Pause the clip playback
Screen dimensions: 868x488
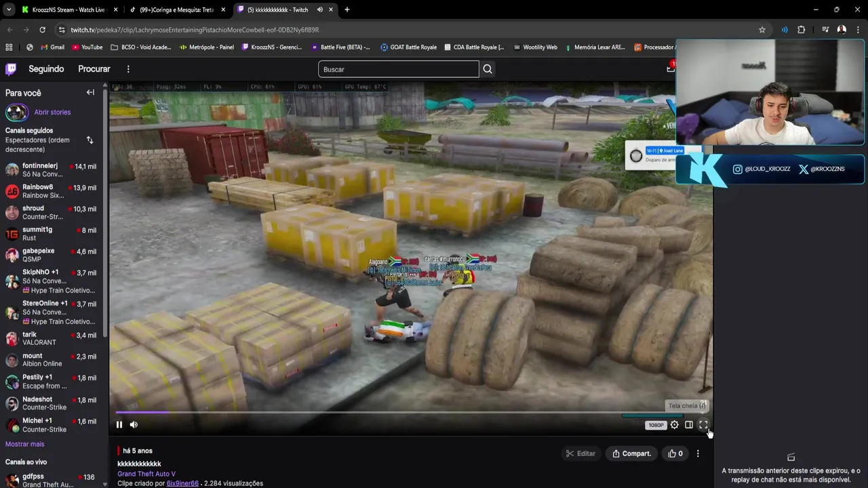[x=119, y=425]
